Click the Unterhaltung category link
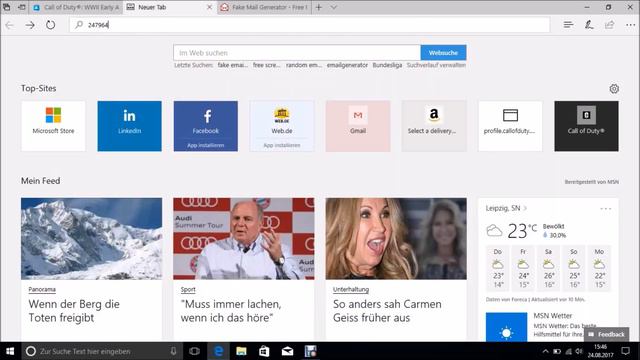Viewport: 640px width, 360px height. coord(351,289)
